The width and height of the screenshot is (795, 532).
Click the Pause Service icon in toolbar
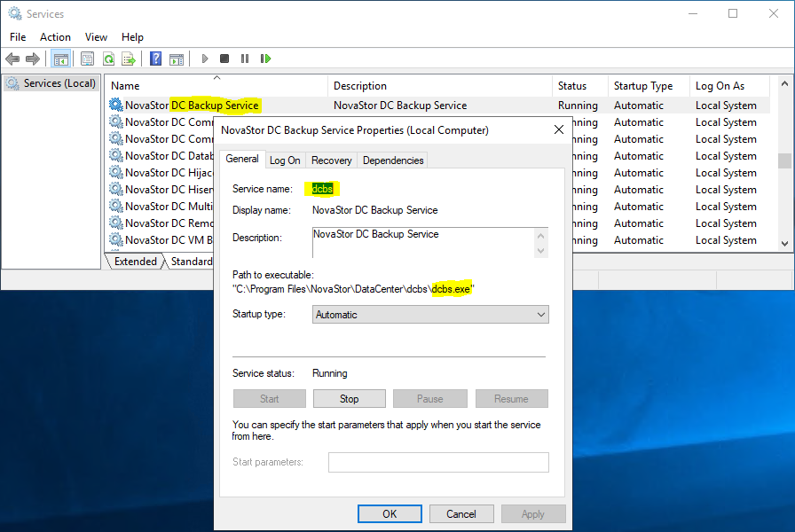coord(245,59)
